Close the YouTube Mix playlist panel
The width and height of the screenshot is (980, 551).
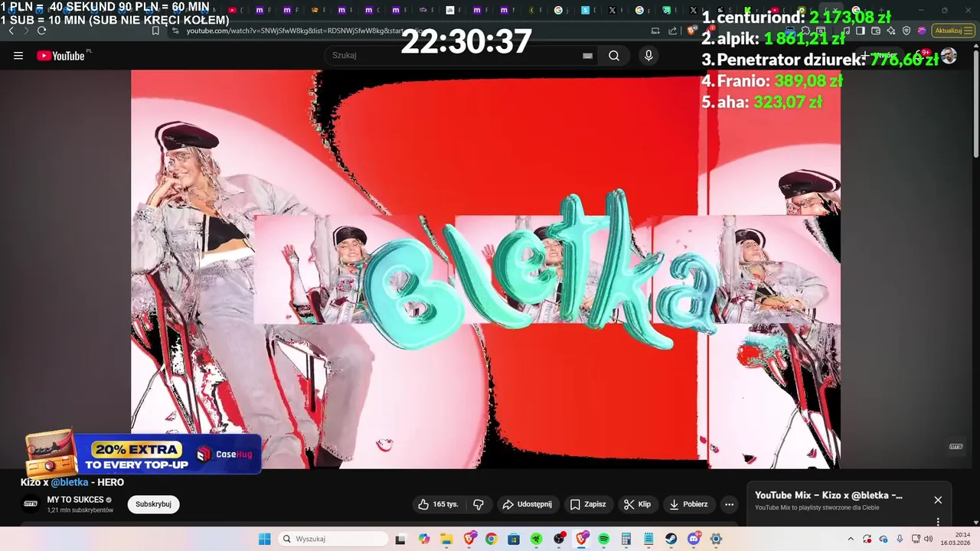click(x=938, y=500)
